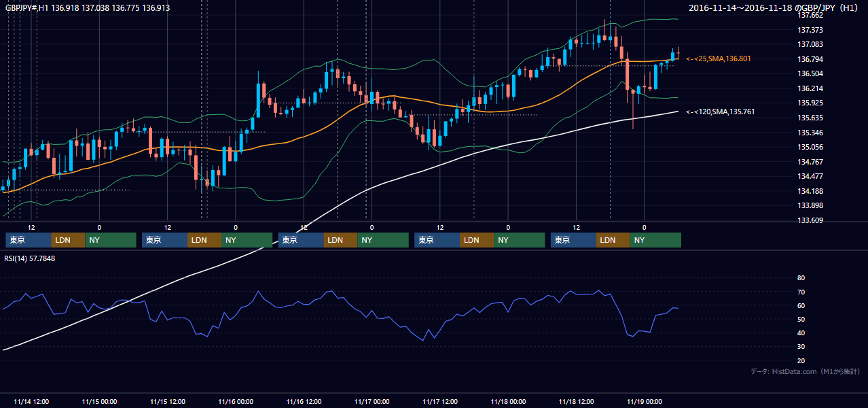Click the 11/19 00:00 time axis label
Image resolution: width=868 pixels, height=408 pixels.
645,401
